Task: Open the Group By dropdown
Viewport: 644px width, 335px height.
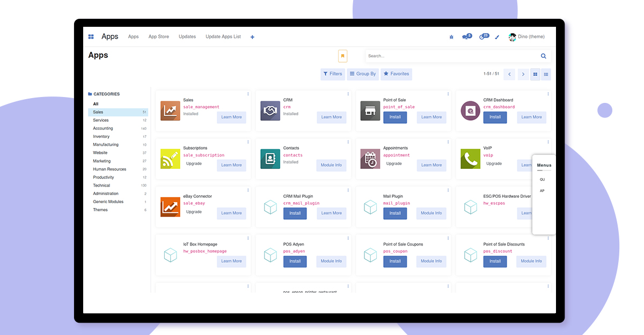Action: click(362, 74)
